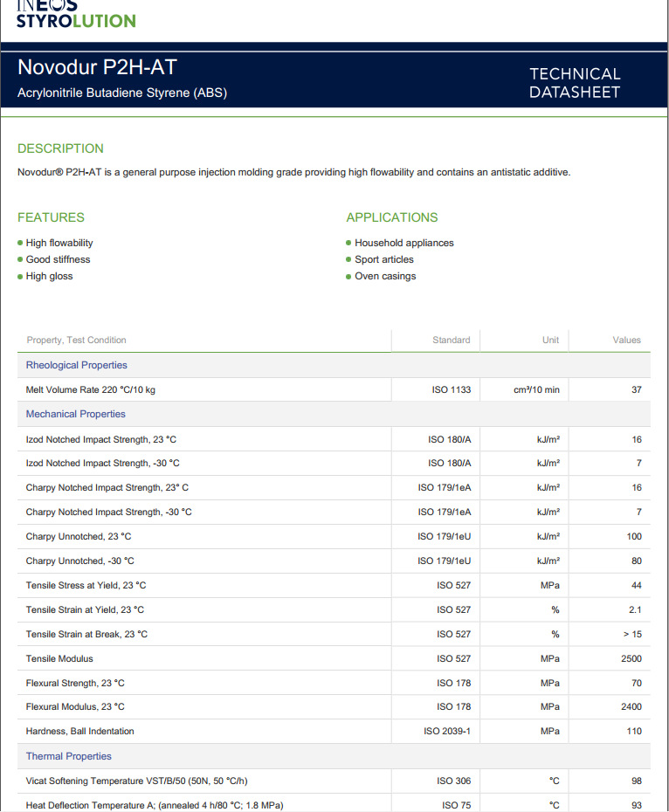
Task: Click the Values column header
Action: pyautogui.click(x=626, y=340)
